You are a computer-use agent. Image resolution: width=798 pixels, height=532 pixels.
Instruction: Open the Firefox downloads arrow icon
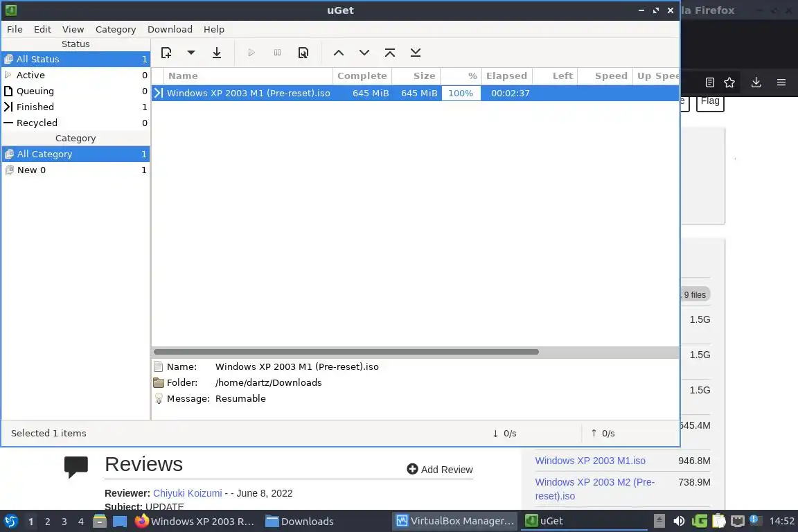[756, 82]
